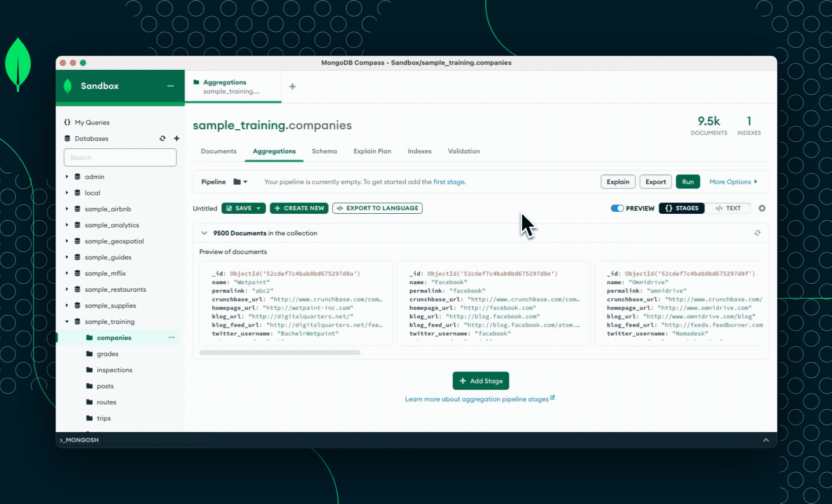Open the saved Pipeline folder dropdown
The height and width of the screenshot is (504, 832).
pos(240,182)
